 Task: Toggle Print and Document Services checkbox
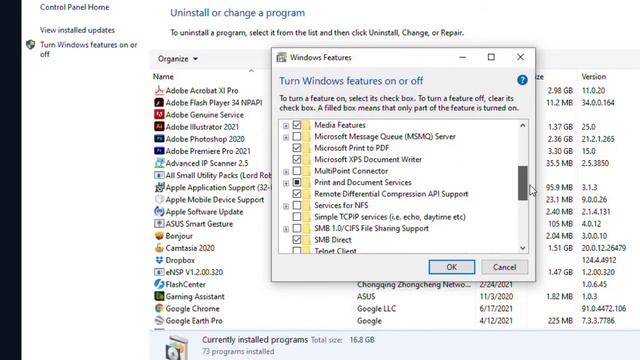tap(297, 182)
